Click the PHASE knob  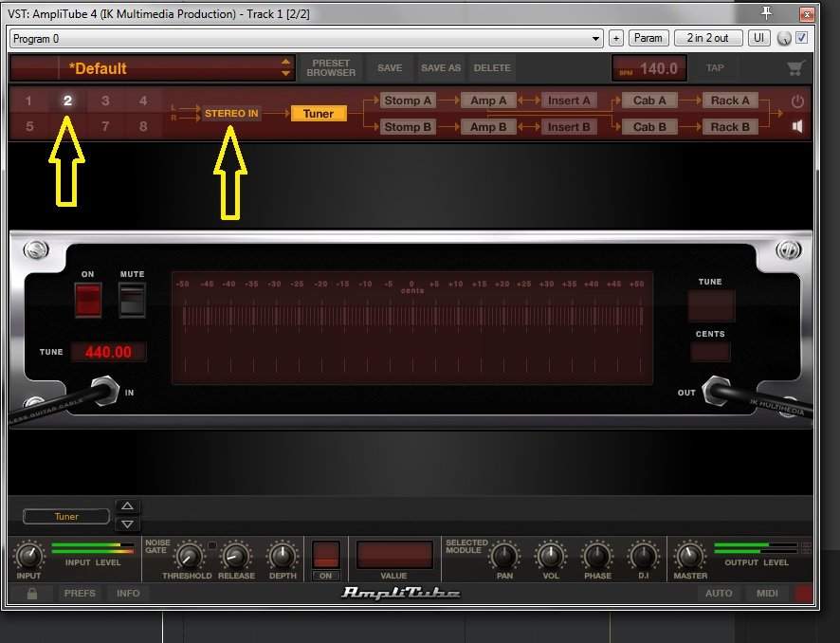[596, 556]
